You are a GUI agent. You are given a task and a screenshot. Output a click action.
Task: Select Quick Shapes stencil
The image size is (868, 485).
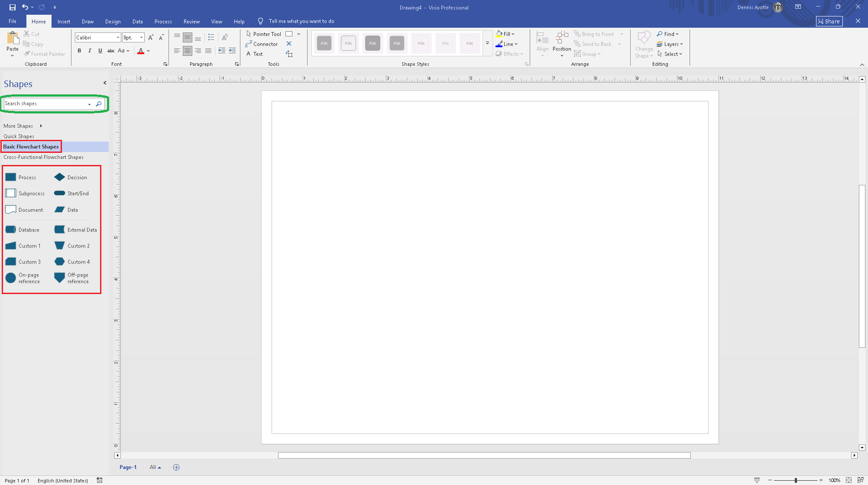click(19, 136)
